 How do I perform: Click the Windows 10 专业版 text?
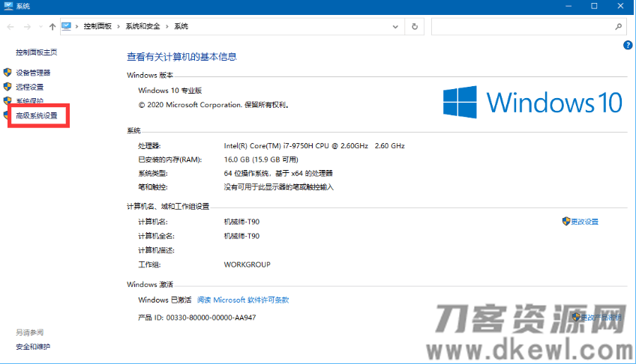(x=170, y=91)
